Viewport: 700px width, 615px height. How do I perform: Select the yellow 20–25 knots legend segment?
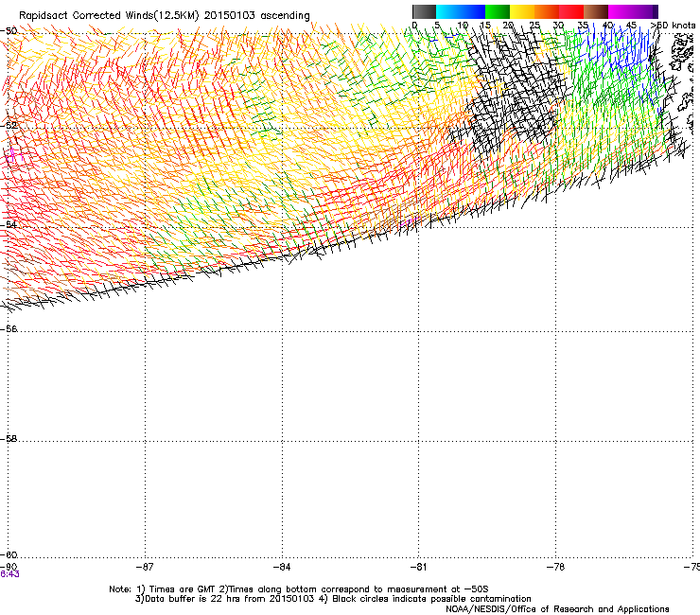[x=522, y=11]
